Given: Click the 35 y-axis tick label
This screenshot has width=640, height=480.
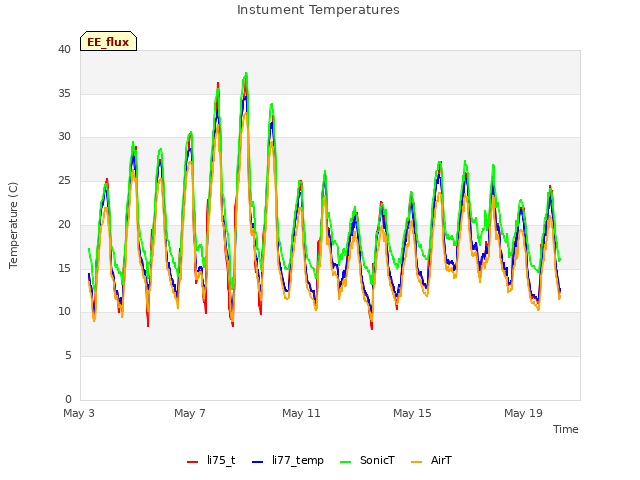Looking at the screenshot, I should coord(64,93).
